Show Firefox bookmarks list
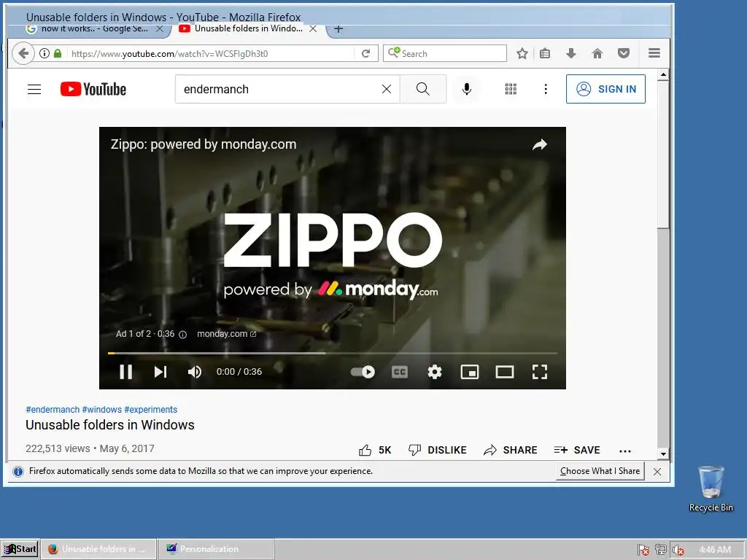747x560 pixels. click(x=545, y=53)
